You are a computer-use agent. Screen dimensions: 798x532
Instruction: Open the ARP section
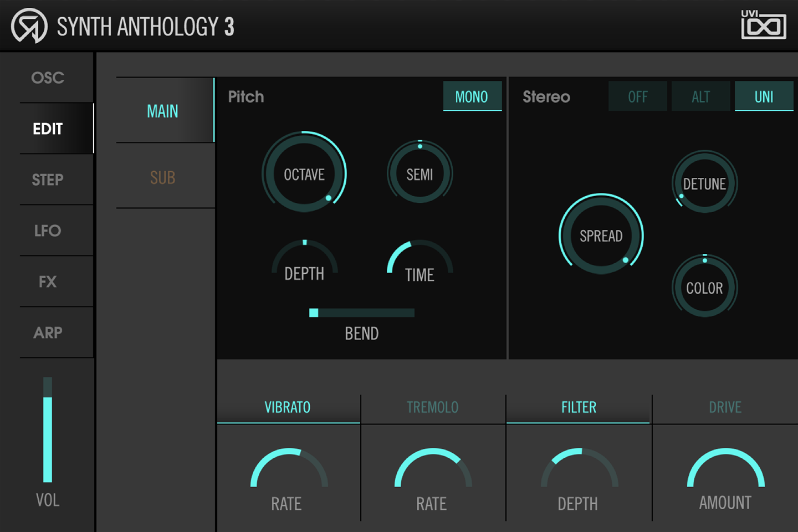[48, 332]
